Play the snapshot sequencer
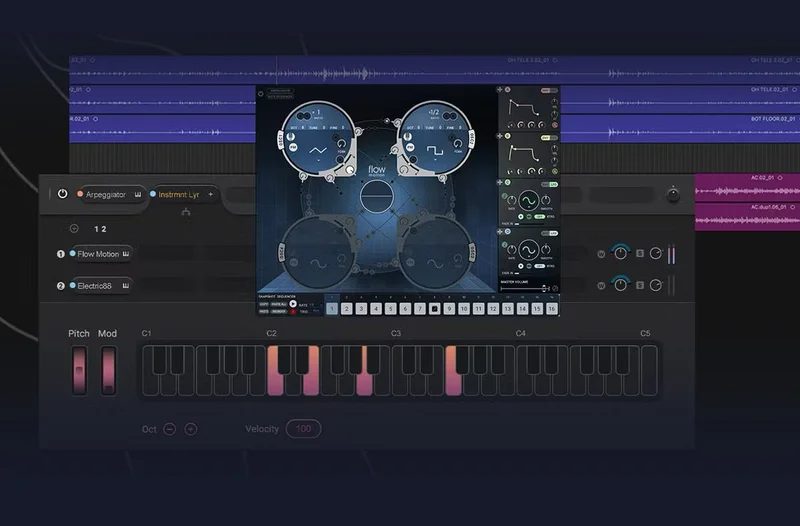Image resolution: width=800 pixels, height=526 pixels. [293, 304]
